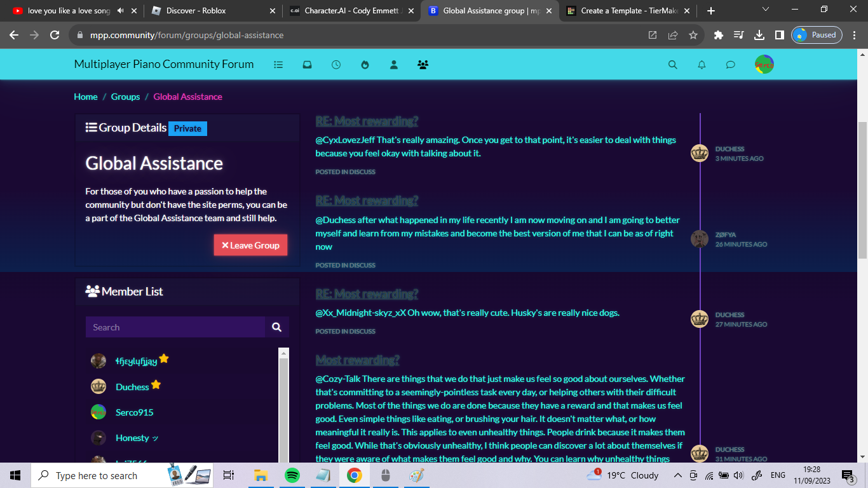Screen dimensions: 868x488
Task: Open the browser extensions puzzle icon
Action: [719, 35]
